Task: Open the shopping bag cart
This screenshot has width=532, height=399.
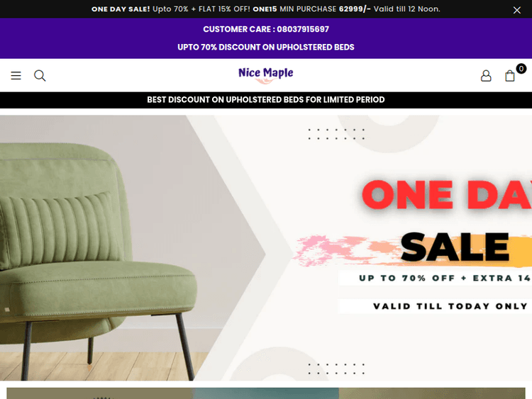Action: pos(509,76)
